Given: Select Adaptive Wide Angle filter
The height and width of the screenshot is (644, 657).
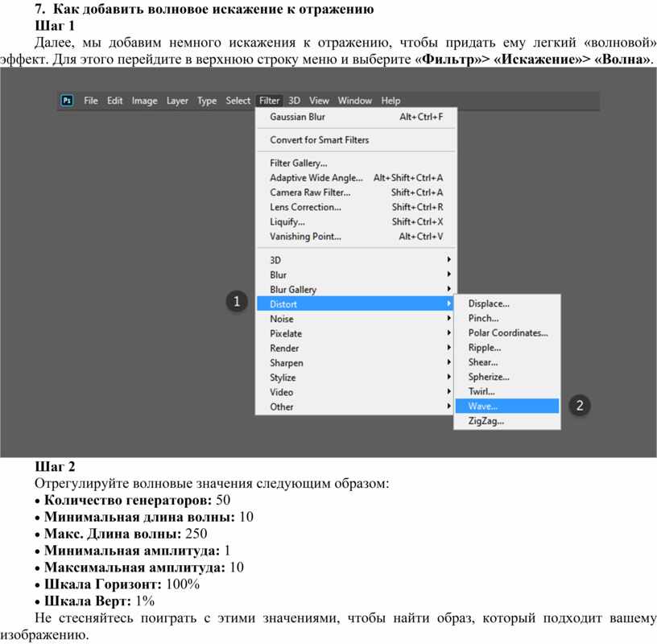Looking at the screenshot, I should click(x=356, y=178).
